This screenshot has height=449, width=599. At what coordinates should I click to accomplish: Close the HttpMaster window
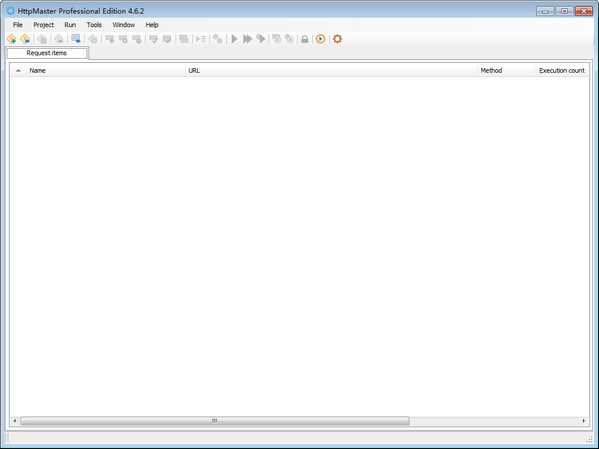click(x=584, y=11)
